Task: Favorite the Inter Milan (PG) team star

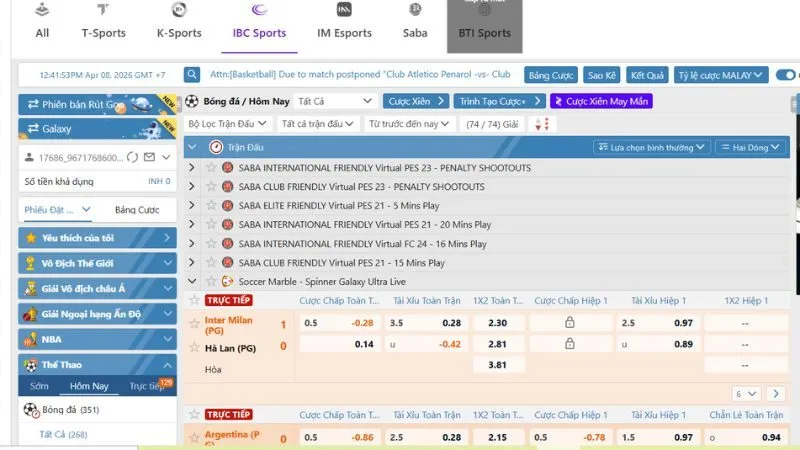Action: [x=194, y=323]
